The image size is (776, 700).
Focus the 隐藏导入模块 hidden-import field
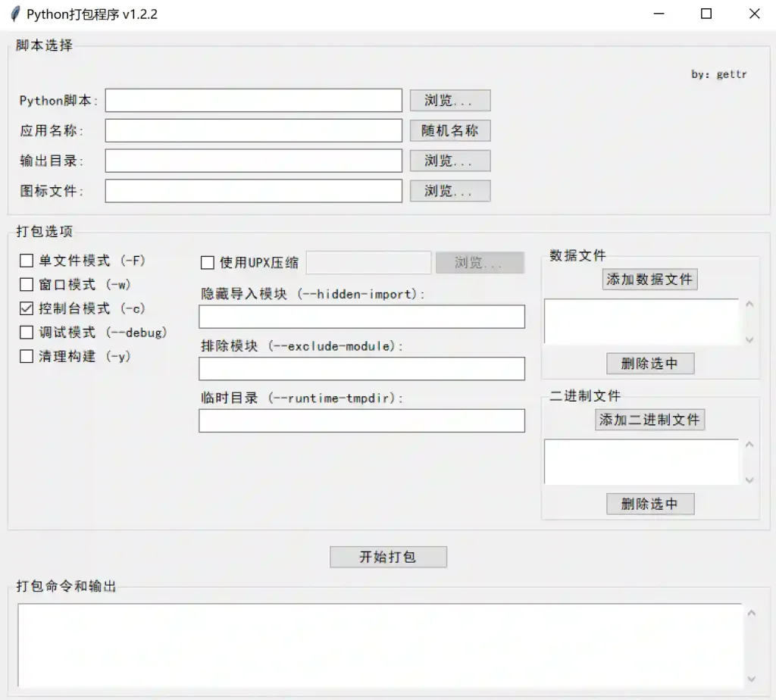pos(361,317)
